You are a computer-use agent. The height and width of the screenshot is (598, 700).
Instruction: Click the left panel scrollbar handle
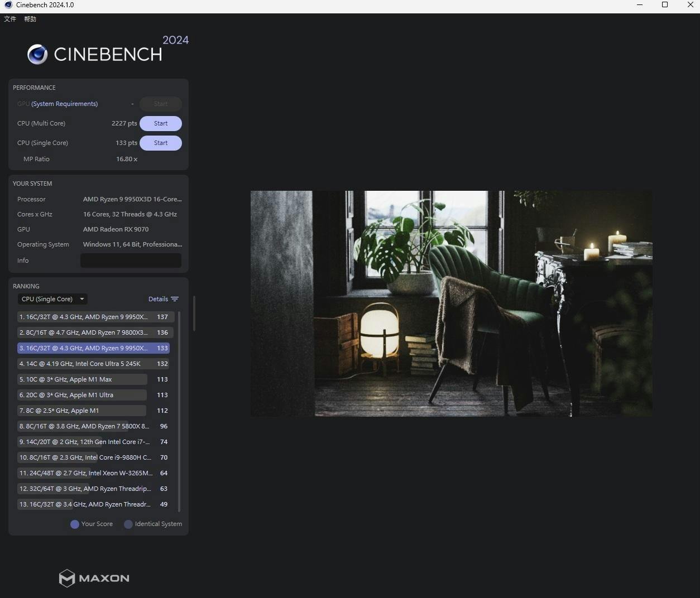point(194,314)
